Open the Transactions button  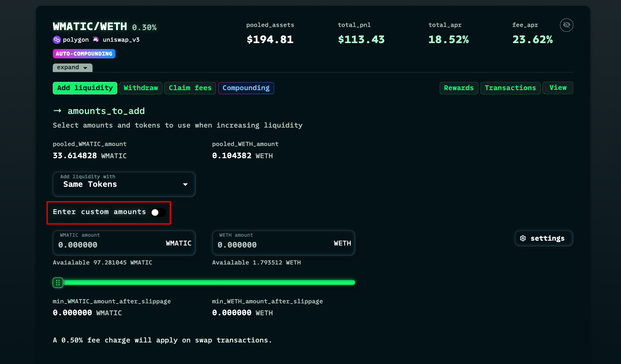click(x=510, y=88)
